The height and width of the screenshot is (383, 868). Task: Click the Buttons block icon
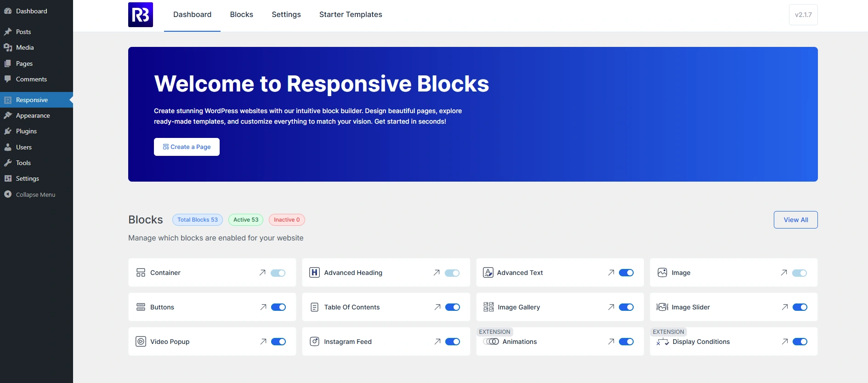141,307
